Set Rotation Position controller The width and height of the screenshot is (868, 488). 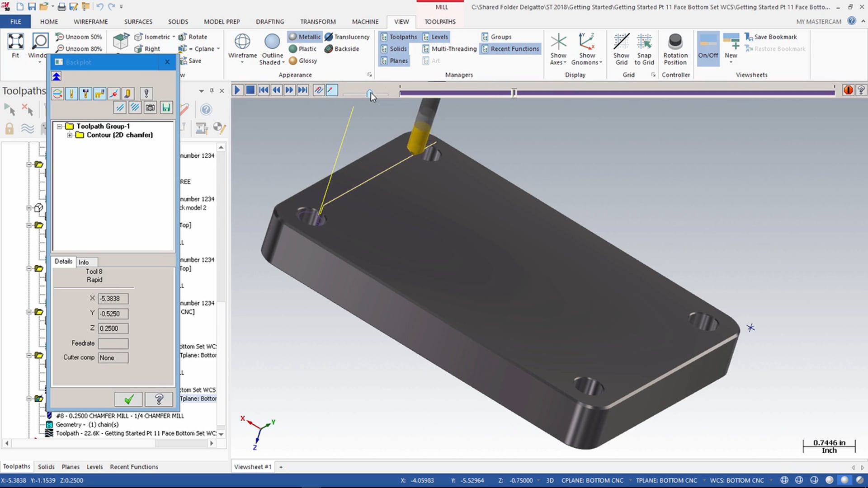(x=675, y=49)
